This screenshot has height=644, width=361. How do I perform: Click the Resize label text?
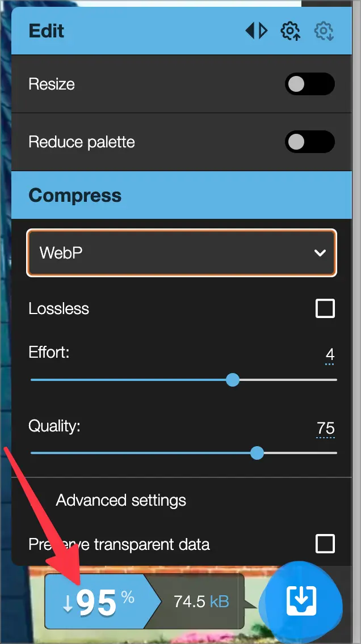52,84
